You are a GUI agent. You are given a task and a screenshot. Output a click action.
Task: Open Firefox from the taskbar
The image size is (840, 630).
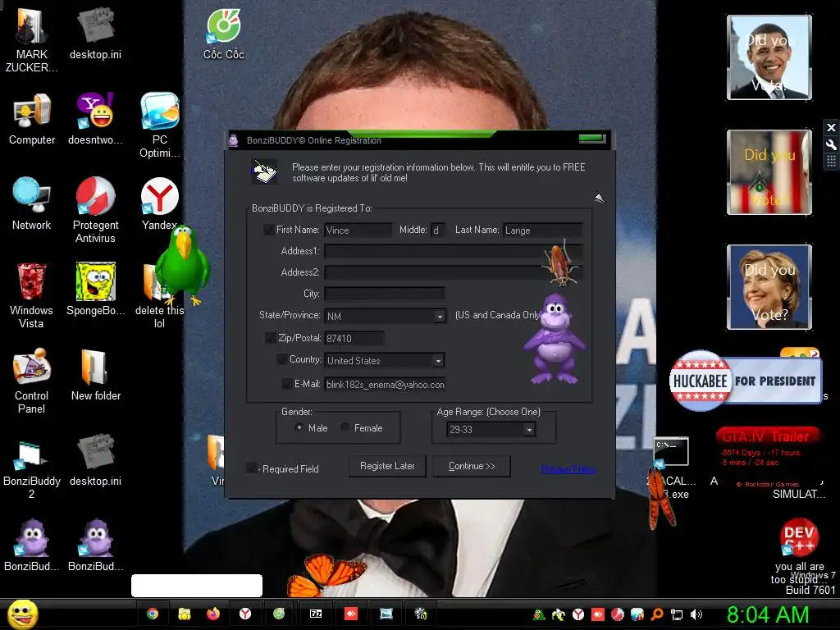tap(213, 614)
